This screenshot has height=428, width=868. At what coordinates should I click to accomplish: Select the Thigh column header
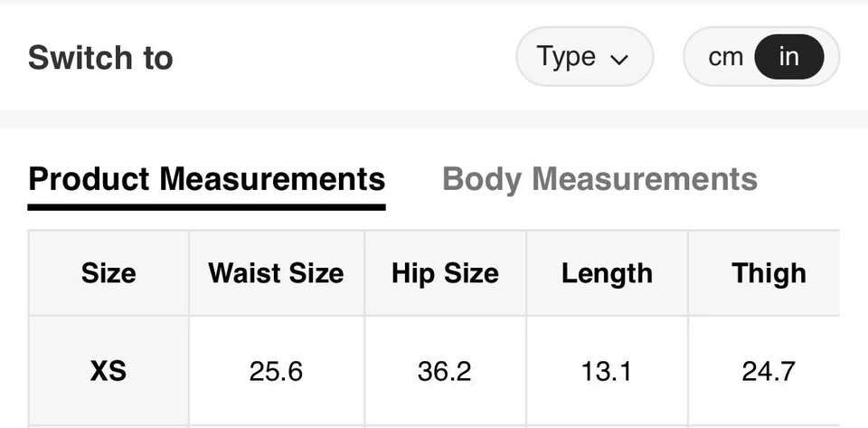pyautogui.click(x=769, y=272)
